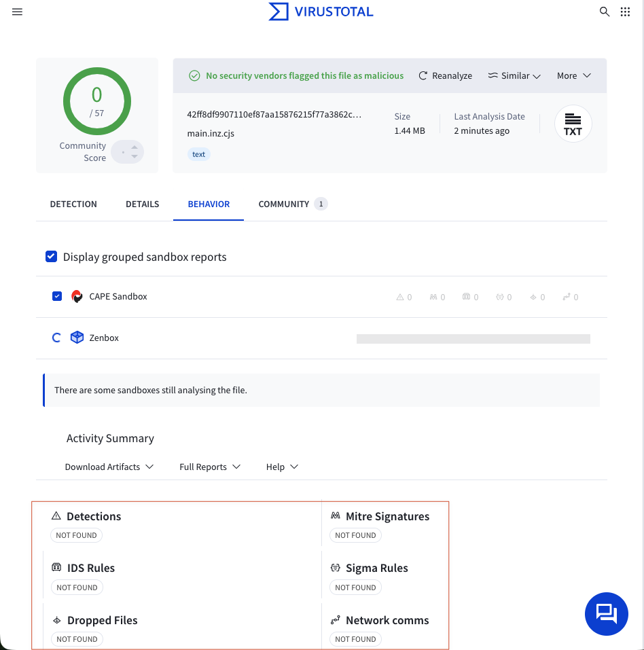This screenshot has height=650, width=644.
Task: Expand the Similar dropdown
Action: click(x=514, y=75)
